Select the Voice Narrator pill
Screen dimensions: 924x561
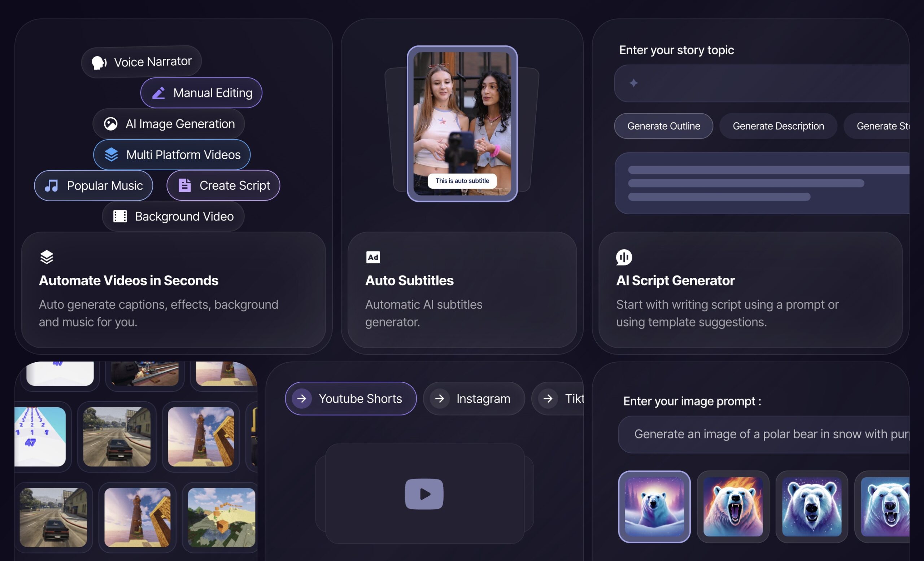(x=141, y=62)
